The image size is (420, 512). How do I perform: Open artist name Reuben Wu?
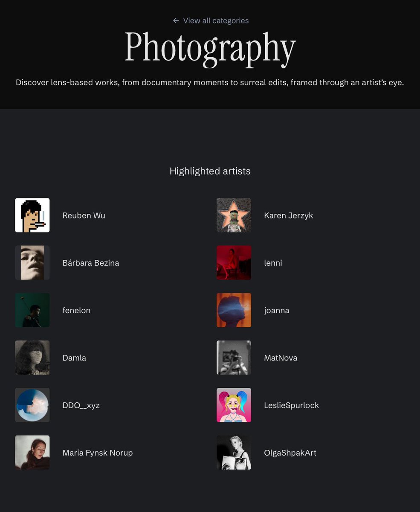coord(84,215)
